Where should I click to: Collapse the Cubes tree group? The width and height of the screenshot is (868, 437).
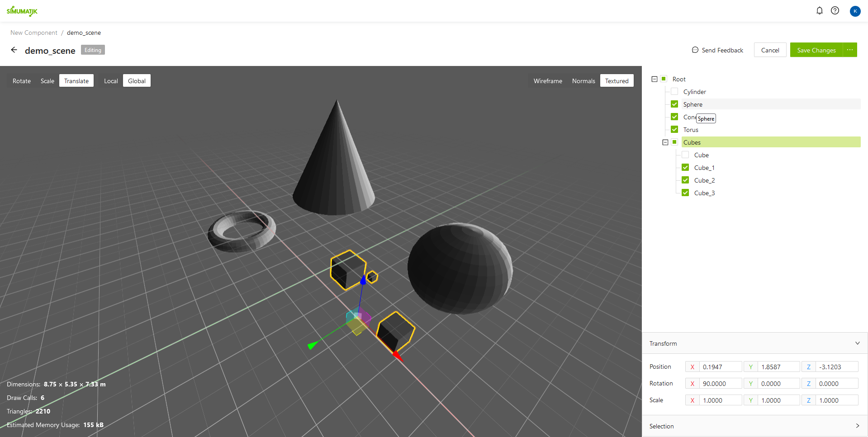pyautogui.click(x=665, y=142)
